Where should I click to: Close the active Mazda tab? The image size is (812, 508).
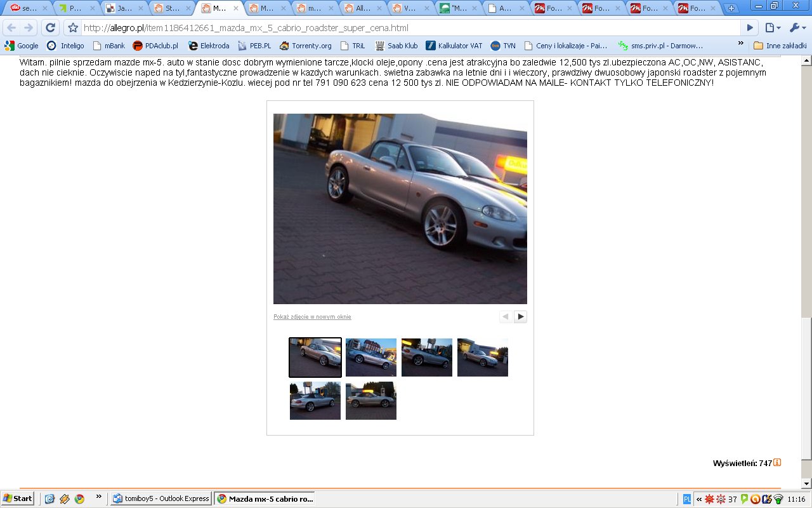click(236, 9)
